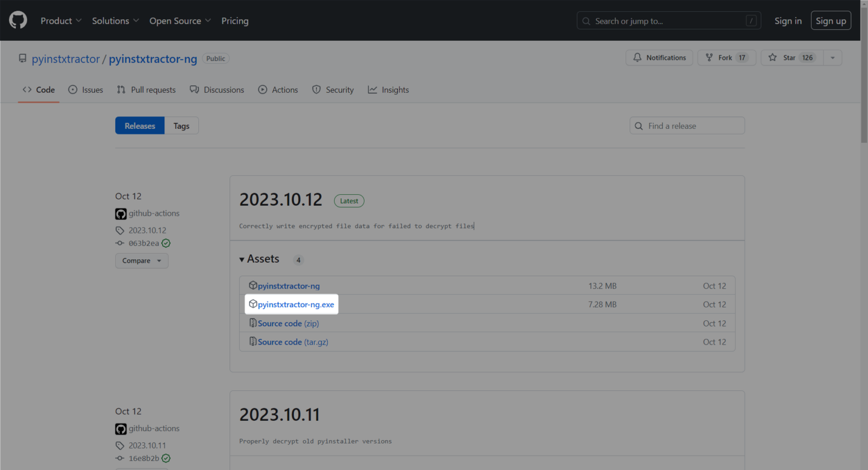Image resolution: width=868 pixels, height=470 pixels.
Task: Click the 2023.10.12 tag icon
Action: (x=120, y=230)
